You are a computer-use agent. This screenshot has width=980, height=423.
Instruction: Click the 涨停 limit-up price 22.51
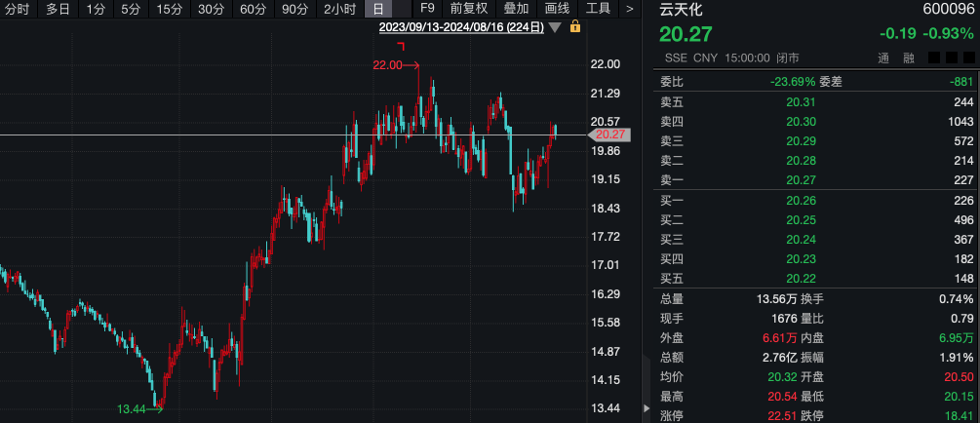[782, 416]
